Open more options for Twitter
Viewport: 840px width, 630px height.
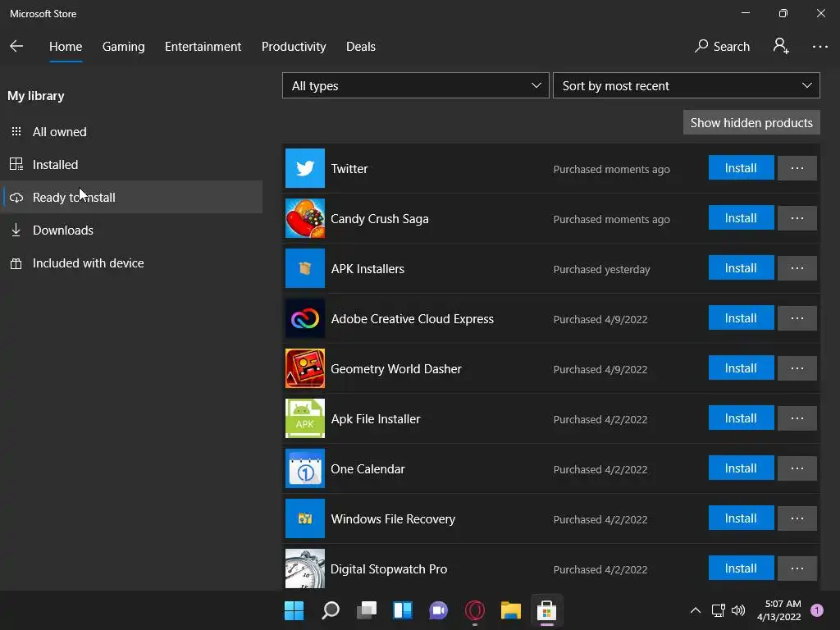coord(797,168)
